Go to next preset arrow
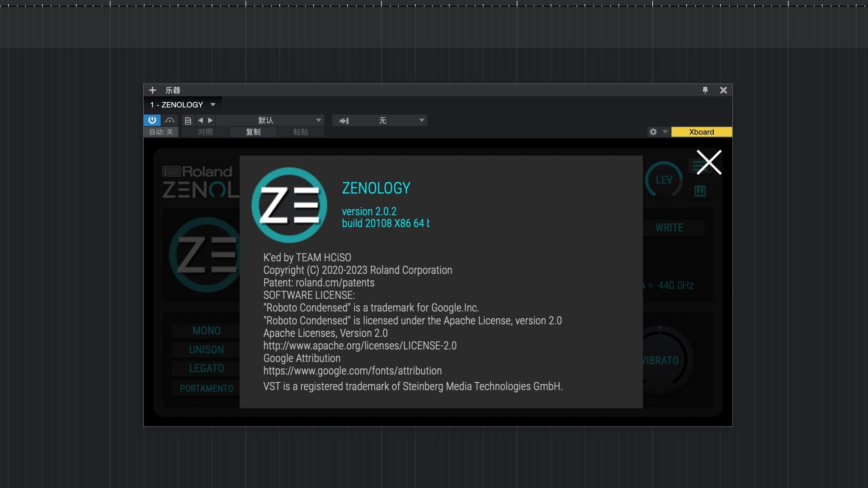 tap(210, 120)
